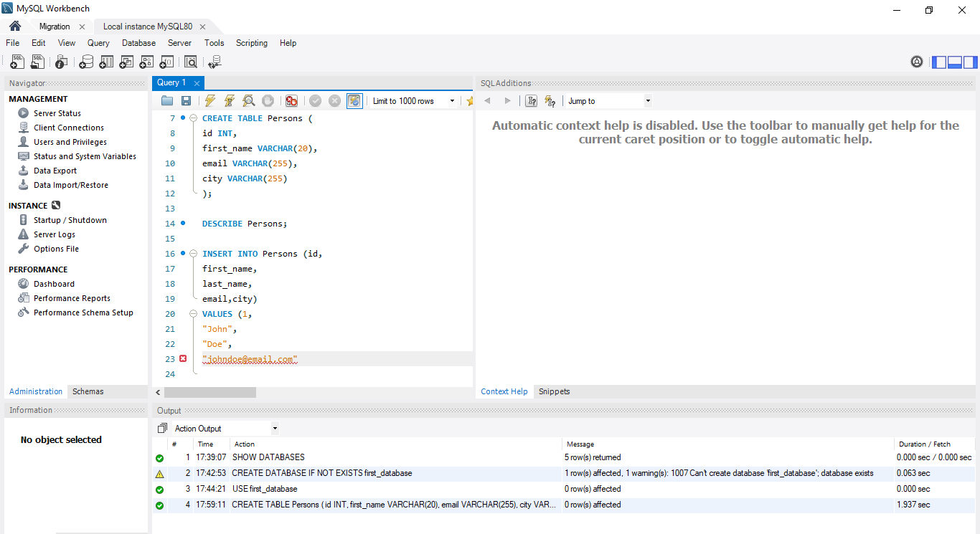Create a new function icon
Viewport: 980px width, 534px height.
tap(166, 62)
